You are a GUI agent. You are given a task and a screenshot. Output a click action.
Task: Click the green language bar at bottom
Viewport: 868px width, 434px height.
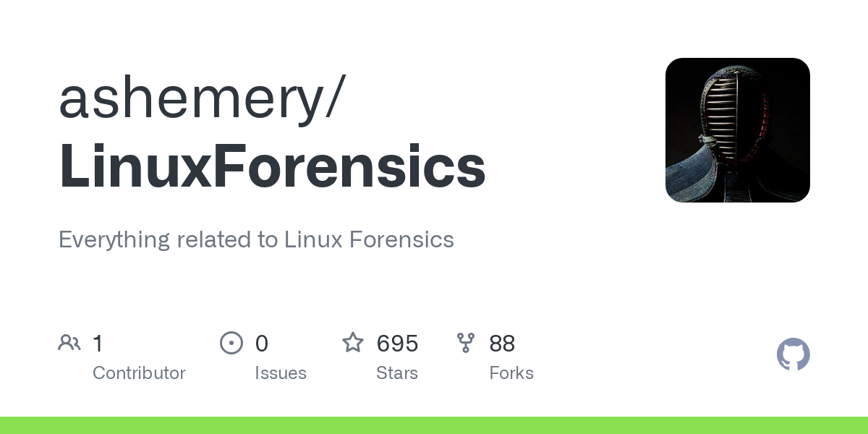[434, 425]
